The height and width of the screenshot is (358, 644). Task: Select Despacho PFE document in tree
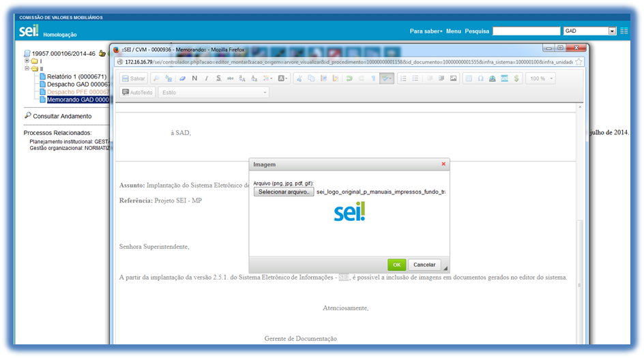78,92
